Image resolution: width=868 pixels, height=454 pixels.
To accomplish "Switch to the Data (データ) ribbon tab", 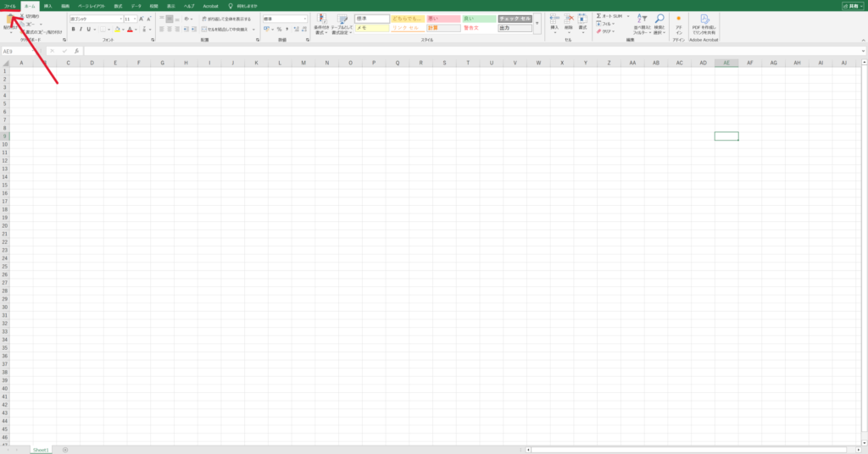I will (x=136, y=6).
